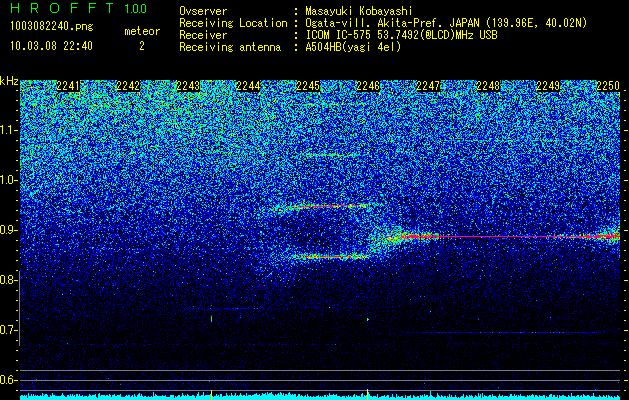The width and height of the screenshot is (629, 400).
Task: Click the long red carrier line near 0.89 kHz
Action: [503, 237]
